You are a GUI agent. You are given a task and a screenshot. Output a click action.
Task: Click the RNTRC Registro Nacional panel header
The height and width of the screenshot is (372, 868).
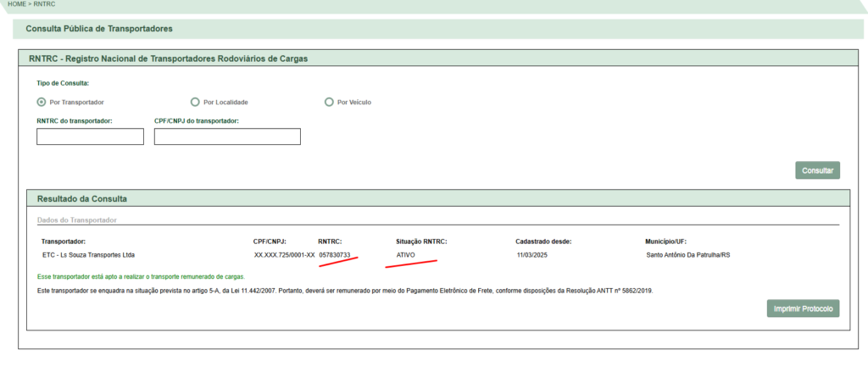[x=168, y=59]
